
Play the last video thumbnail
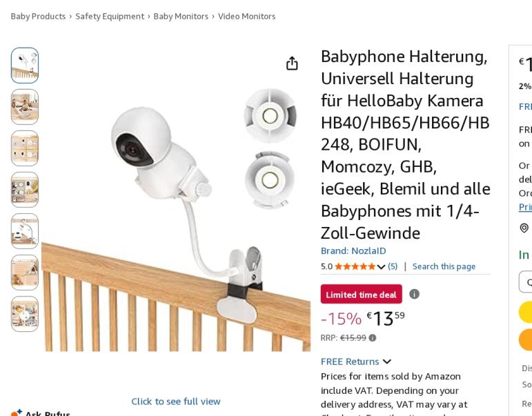click(25, 314)
